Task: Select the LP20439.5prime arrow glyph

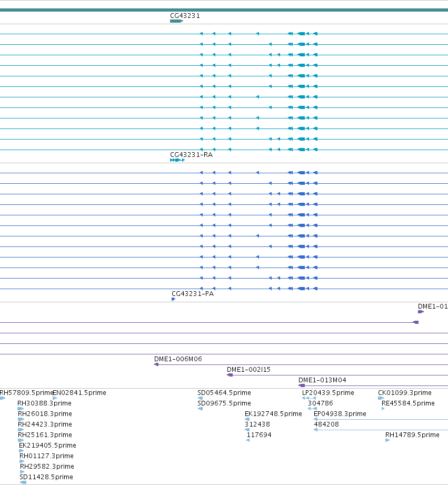Action: 309,398
